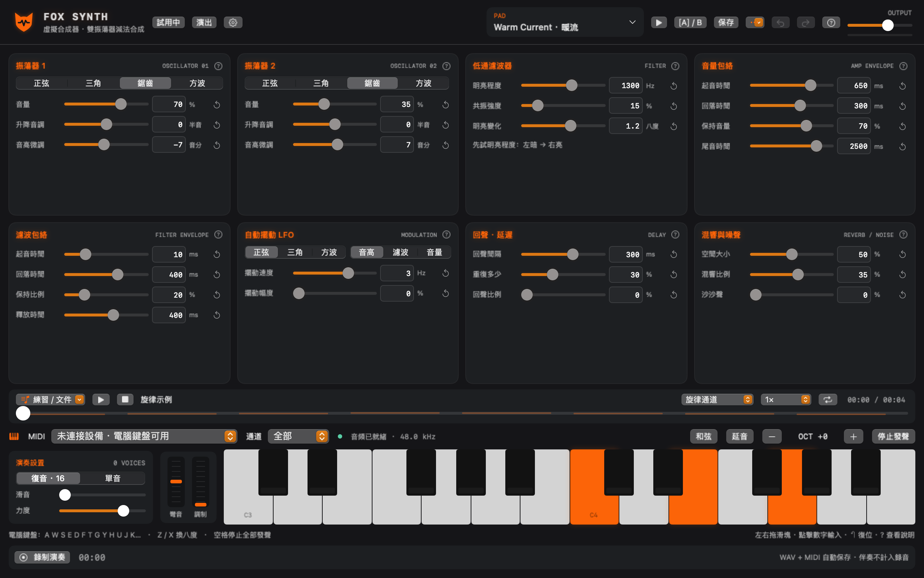The height and width of the screenshot is (578, 924).
Task: Show help for 混響與噪聲 panel
Action: coord(903,235)
